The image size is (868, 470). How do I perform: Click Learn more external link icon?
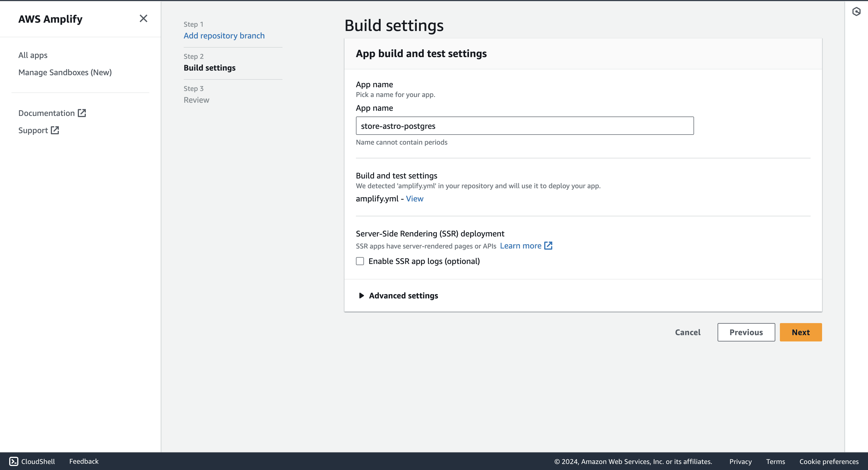coord(548,246)
